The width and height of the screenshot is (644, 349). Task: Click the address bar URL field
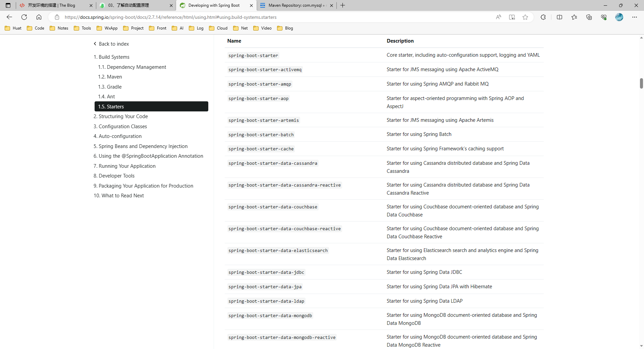(x=268, y=17)
